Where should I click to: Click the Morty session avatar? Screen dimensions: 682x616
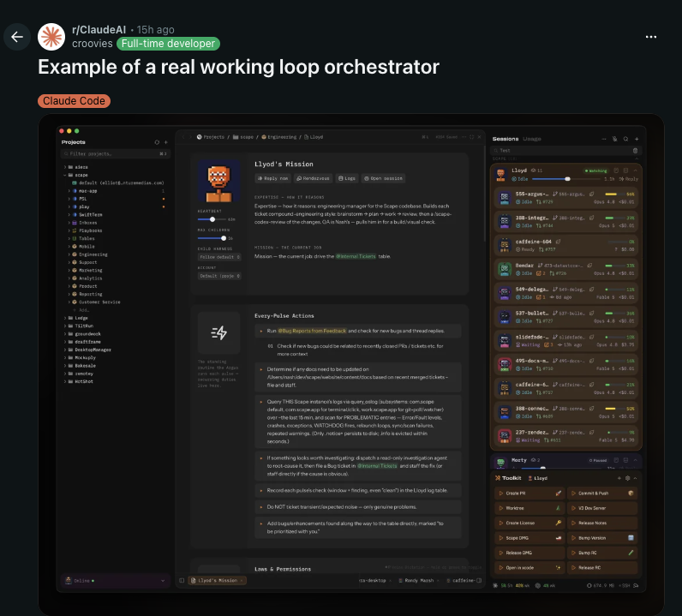click(x=500, y=463)
